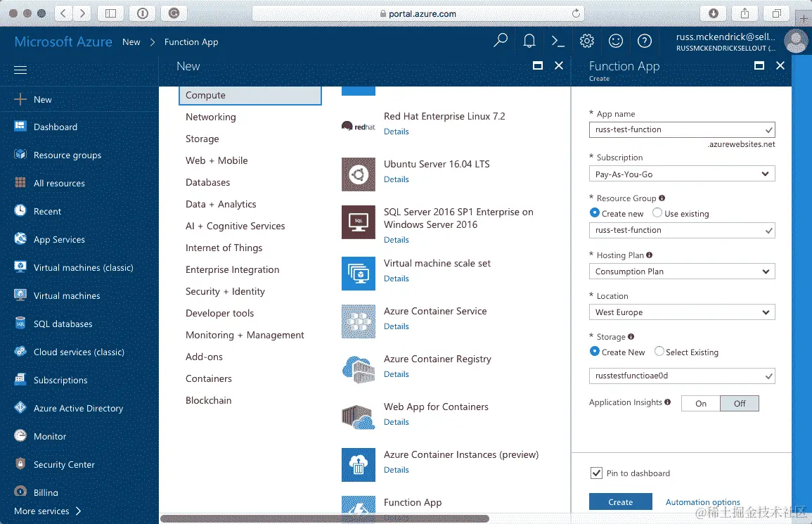Open the Location dropdown
The height and width of the screenshot is (524, 812).
pyautogui.click(x=682, y=312)
